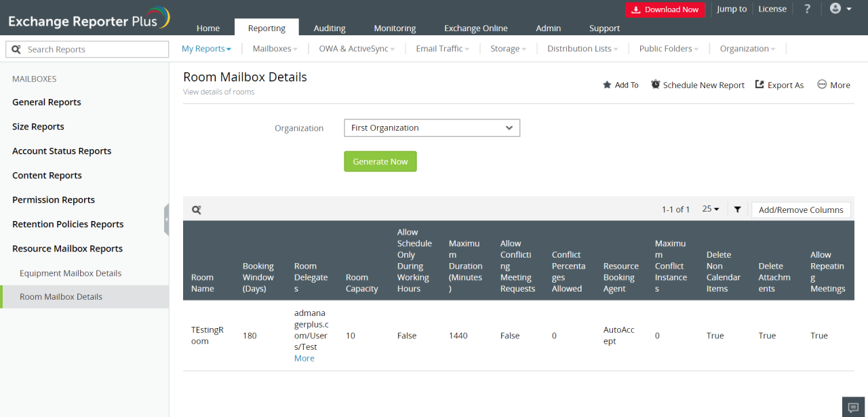Screen dimensions: 868x417
Task: Click the Export As icon
Action: (759, 85)
